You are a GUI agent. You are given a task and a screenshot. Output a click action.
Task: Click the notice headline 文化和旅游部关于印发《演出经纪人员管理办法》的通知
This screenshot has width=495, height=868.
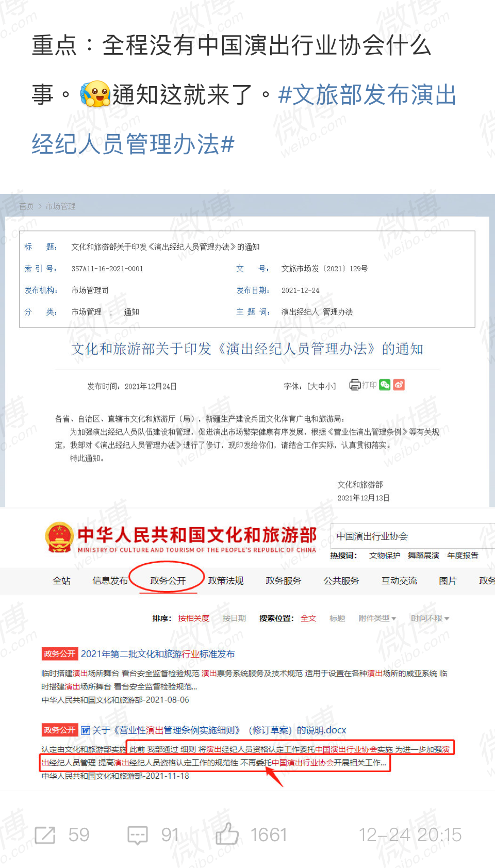(x=247, y=349)
